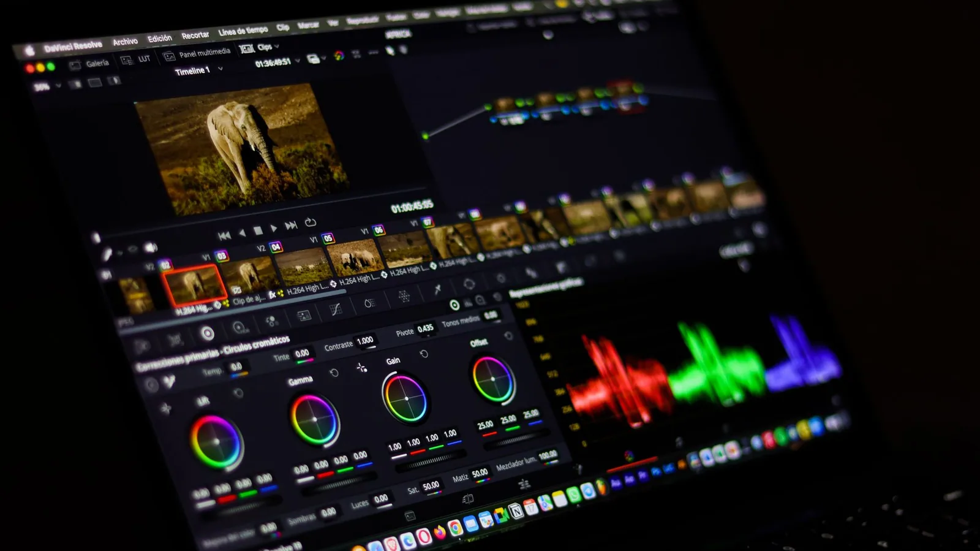Click the Gamma color wheel center

point(315,420)
